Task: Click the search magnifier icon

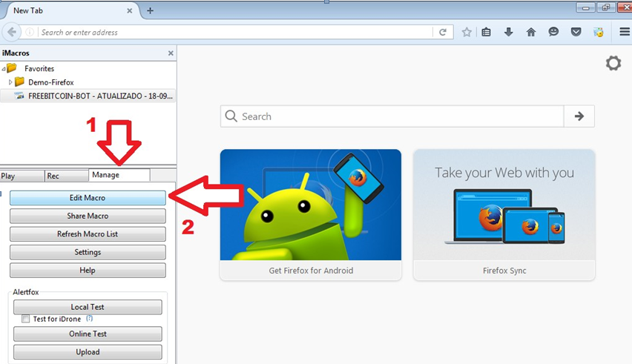Action: coord(231,116)
